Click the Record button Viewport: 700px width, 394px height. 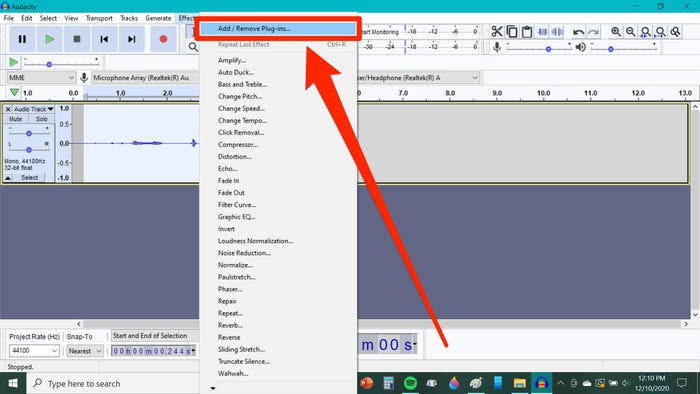pos(163,39)
